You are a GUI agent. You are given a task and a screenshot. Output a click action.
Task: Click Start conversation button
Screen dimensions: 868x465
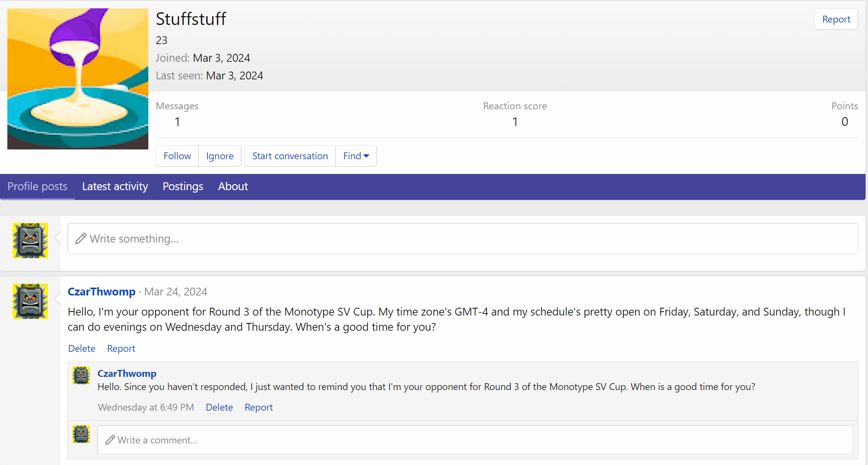[290, 156]
